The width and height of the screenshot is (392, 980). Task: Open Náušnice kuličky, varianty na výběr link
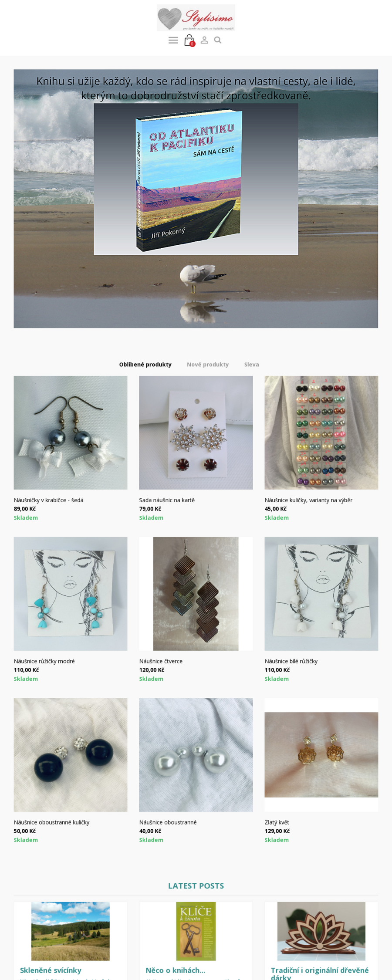(x=308, y=500)
